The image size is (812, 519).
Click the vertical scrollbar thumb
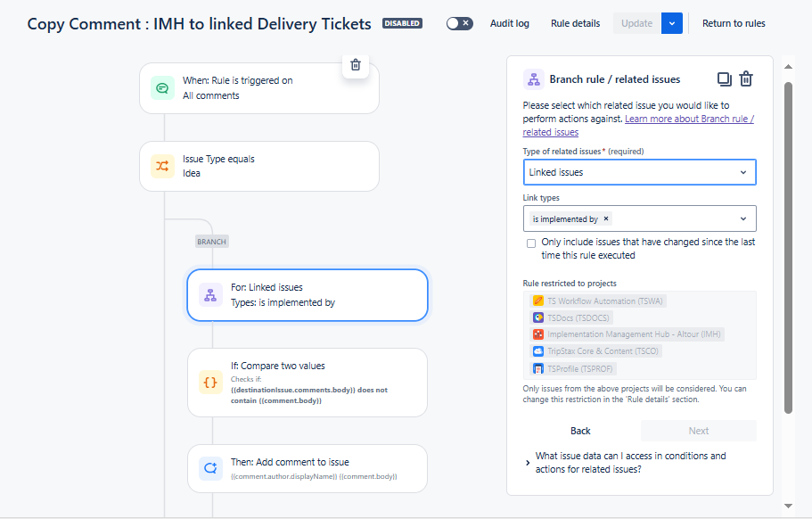click(x=788, y=248)
